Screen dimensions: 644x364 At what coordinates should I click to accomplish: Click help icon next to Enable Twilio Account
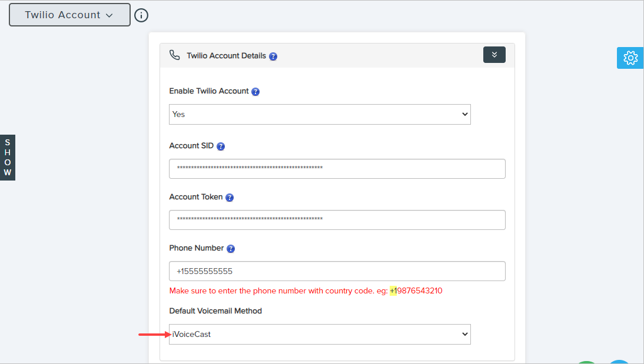[x=255, y=92]
